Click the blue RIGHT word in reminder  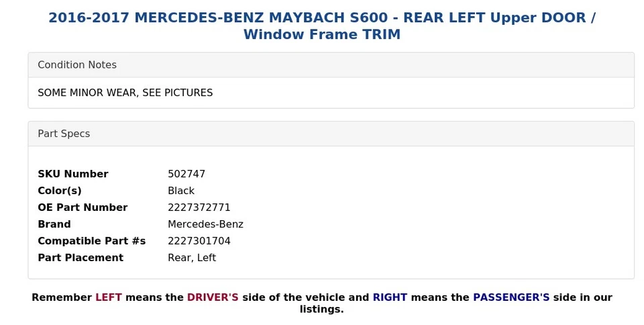(390, 297)
